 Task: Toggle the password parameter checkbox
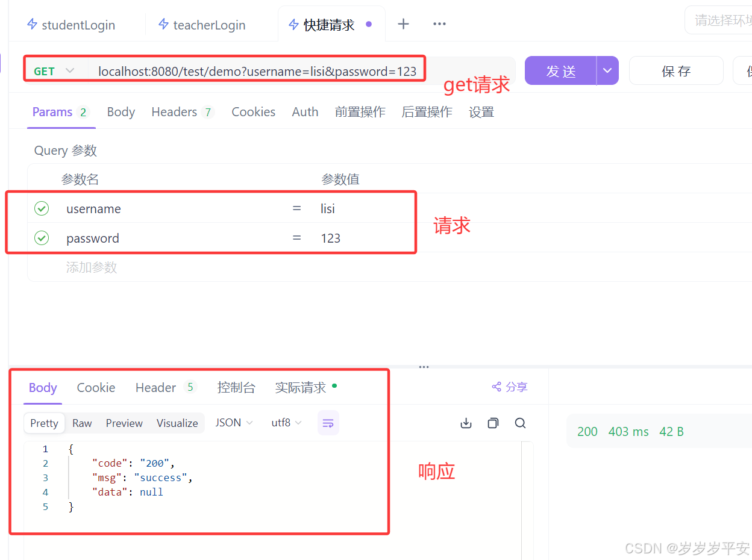[x=42, y=238]
